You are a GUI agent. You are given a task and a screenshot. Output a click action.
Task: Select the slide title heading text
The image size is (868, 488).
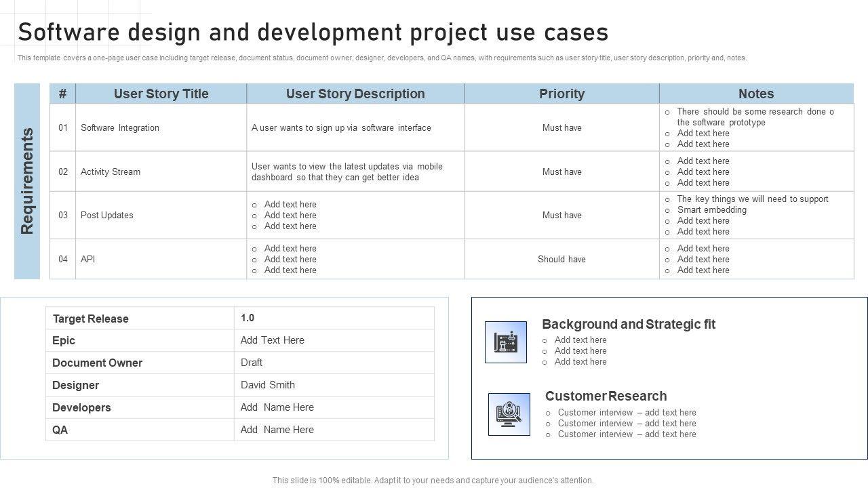(x=313, y=33)
